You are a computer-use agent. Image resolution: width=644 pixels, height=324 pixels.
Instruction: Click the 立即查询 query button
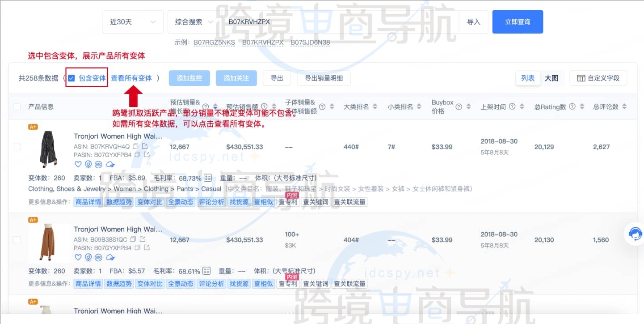[x=517, y=21]
